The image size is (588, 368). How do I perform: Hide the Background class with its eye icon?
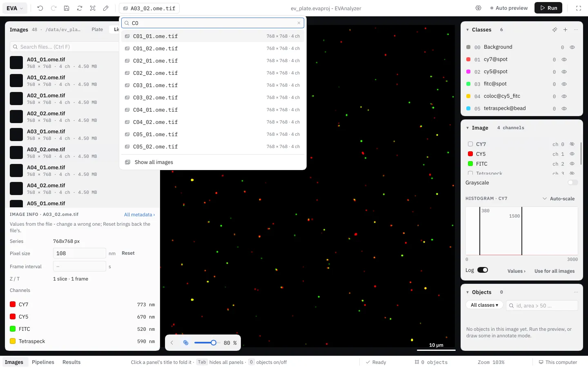pyautogui.click(x=572, y=47)
